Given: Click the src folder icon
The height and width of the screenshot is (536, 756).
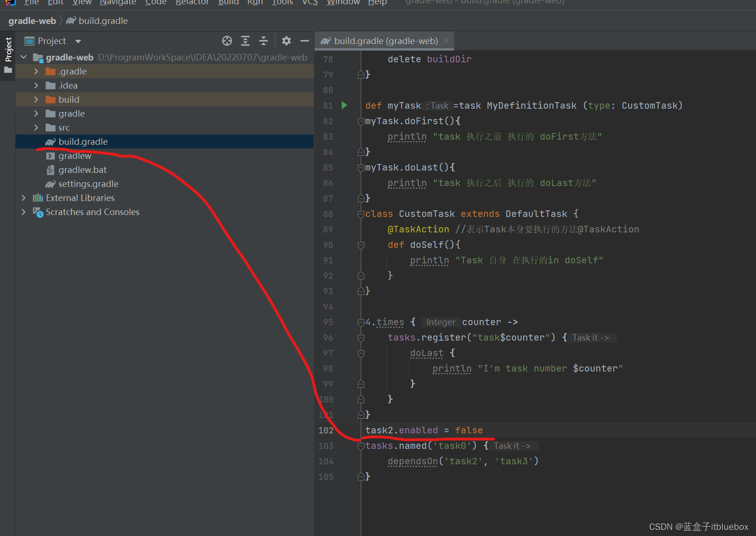Looking at the screenshot, I should click(51, 127).
